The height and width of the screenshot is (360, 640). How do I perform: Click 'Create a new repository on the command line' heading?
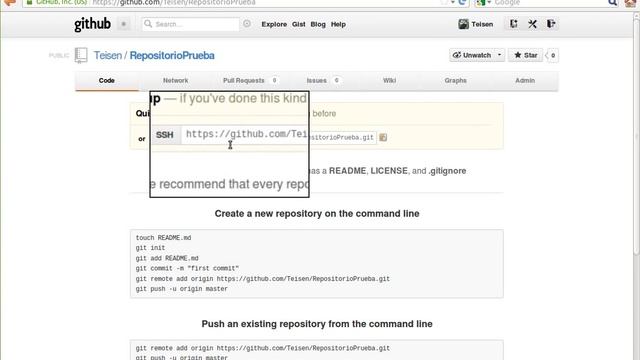click(x=317, y=213)
